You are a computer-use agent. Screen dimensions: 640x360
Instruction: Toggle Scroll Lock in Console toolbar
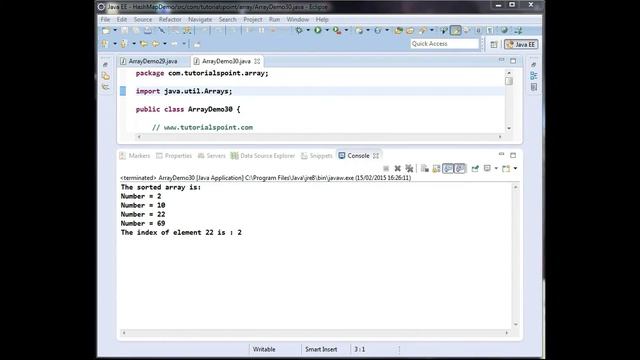pyautogui.click(x=436, y=168)
